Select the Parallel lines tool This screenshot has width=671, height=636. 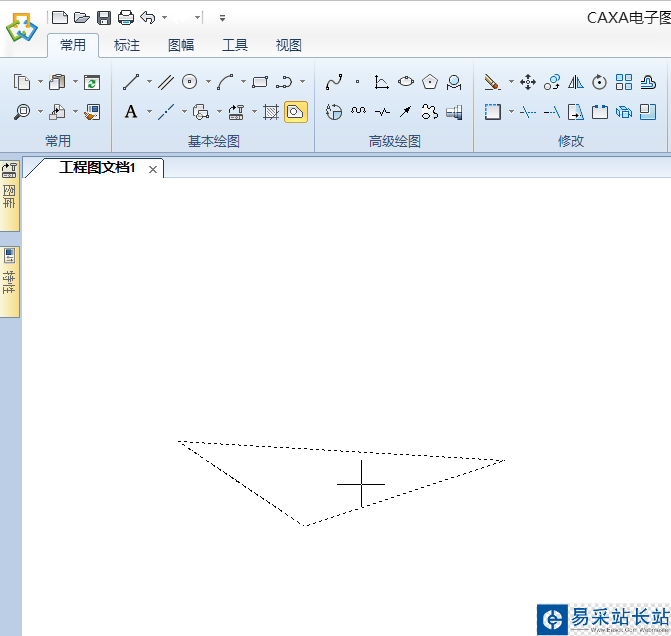pyautogui.click(x=165, y=82)
